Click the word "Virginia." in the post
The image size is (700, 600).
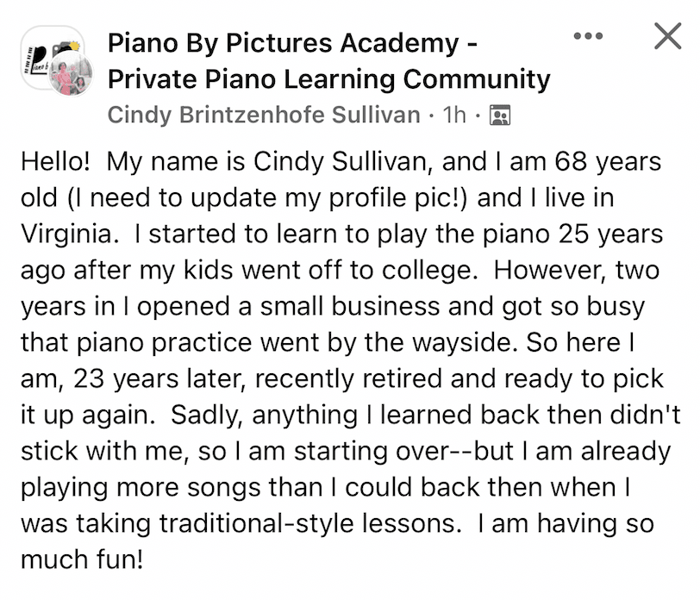(70, 234)
